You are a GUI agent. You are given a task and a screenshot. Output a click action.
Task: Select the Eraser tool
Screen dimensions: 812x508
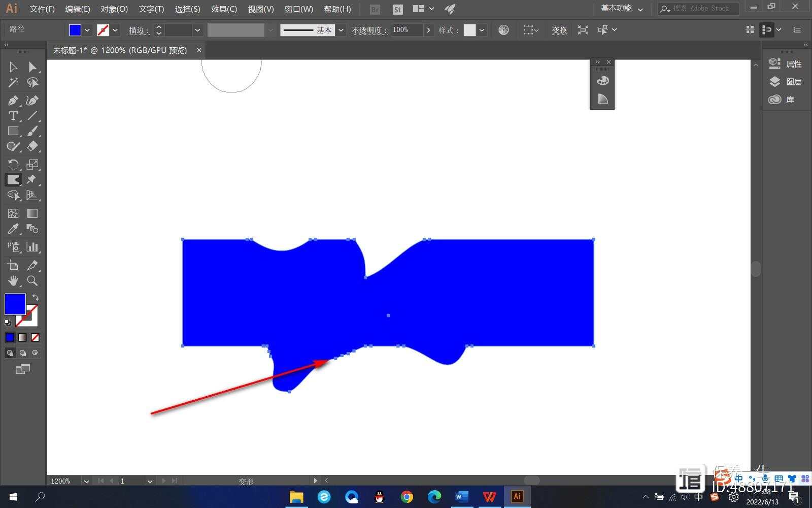[32, 147]
